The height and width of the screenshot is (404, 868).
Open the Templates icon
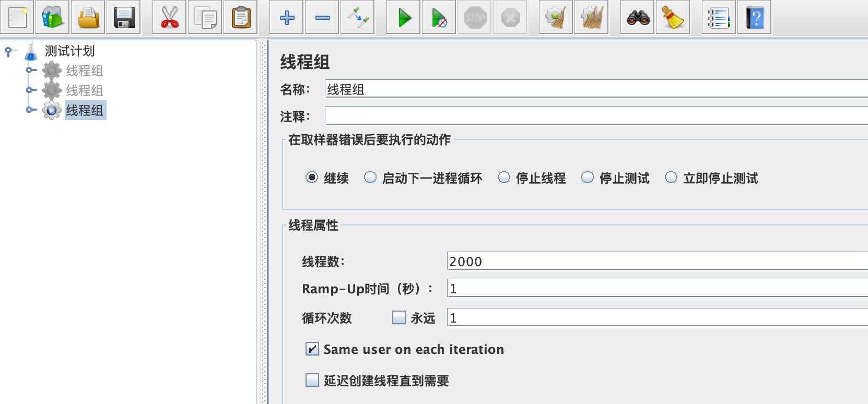click(52, 17)
